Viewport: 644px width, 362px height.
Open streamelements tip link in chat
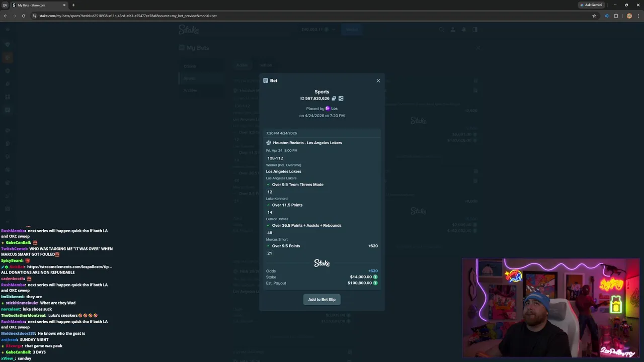pyautogui.click(x=69, y=267)
